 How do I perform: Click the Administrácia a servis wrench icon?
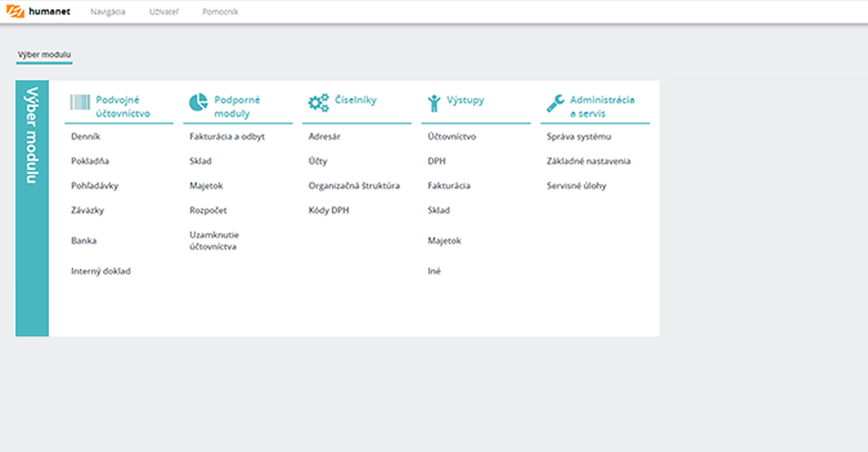click(x=555, y=103)
